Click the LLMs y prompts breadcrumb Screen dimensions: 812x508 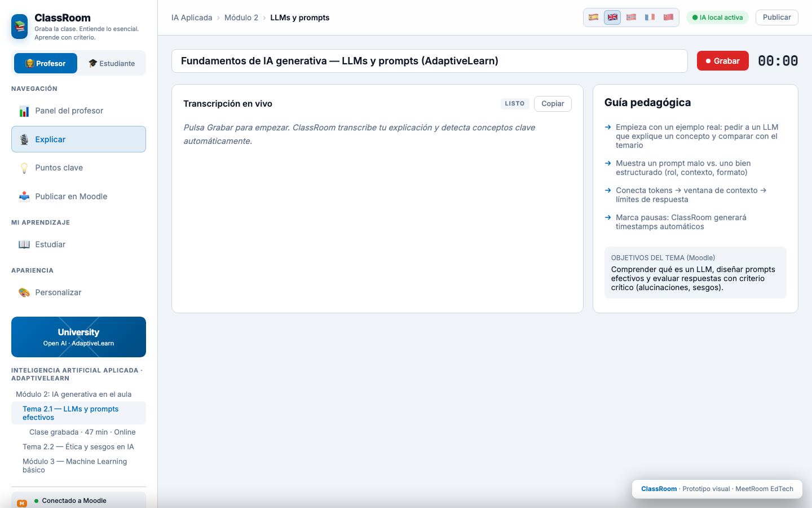coord(300,17)
